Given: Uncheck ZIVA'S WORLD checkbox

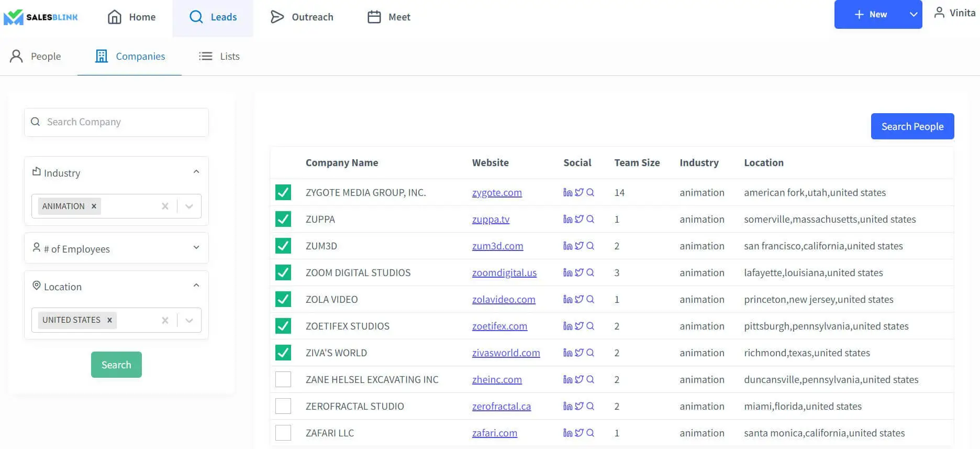Looking at the screenshot, I should point(283,353).
